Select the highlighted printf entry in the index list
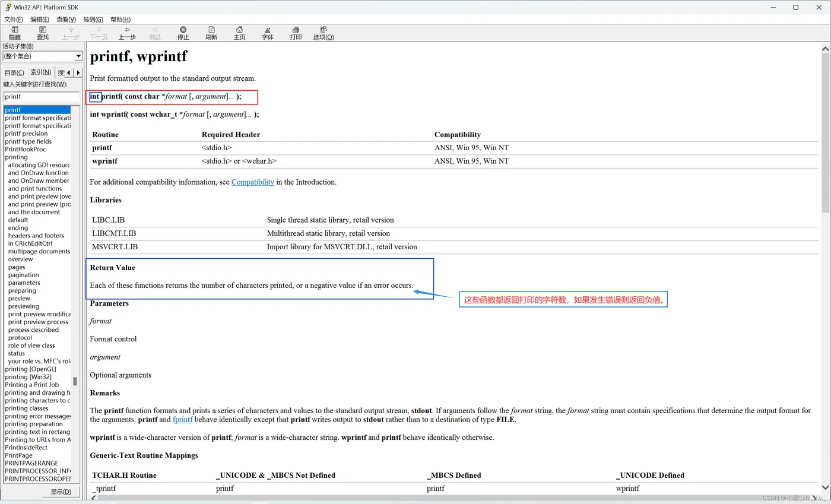This screenshot has width=831, height=504. coord(37,110)
